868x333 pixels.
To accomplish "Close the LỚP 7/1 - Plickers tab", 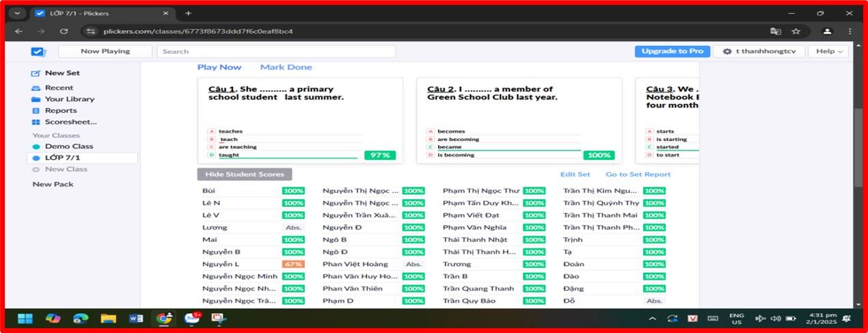I will [164, 13].
